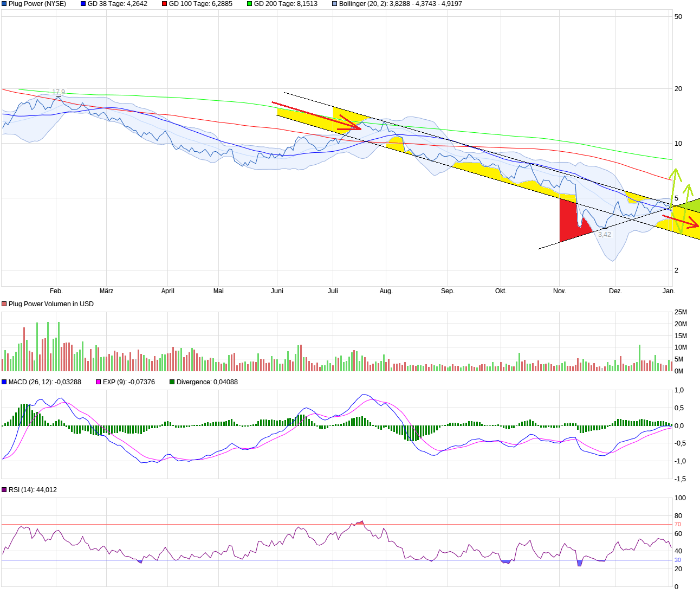Click the 3,42 low price label
The height and width of the screenshot is (594, 700).
pyautogui.click(x=604, y=235)
